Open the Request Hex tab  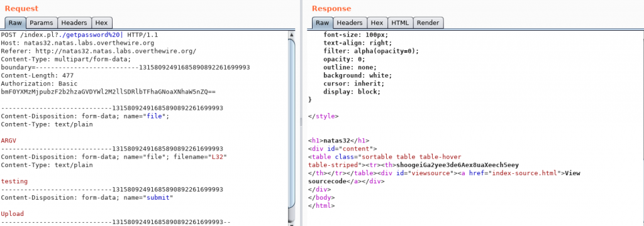(x=101, y=23)
